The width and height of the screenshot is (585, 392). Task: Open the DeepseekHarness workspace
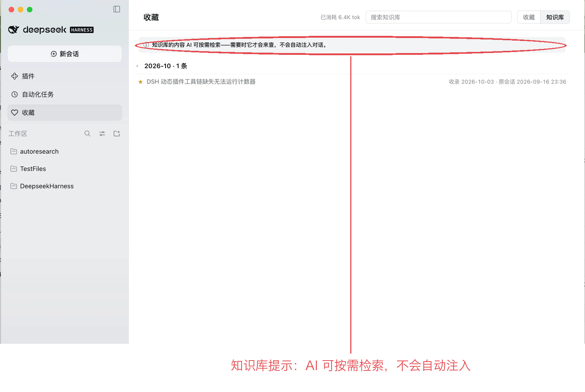tap(65, 186)
